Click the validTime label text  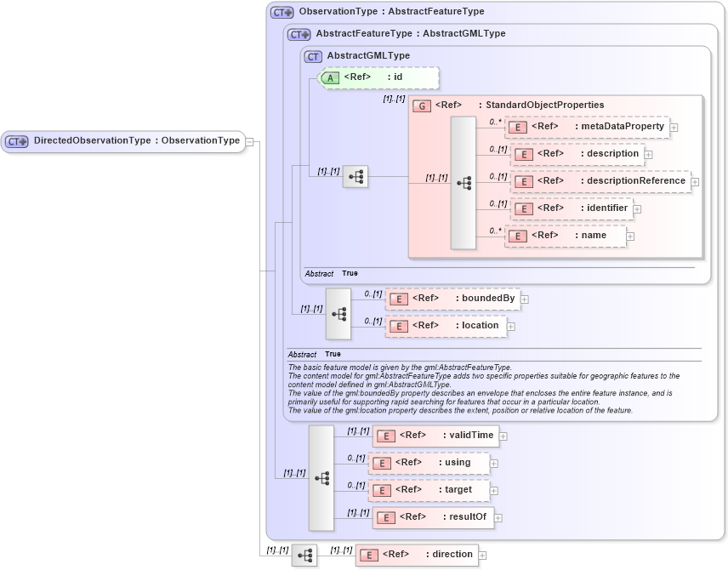pos(471,436)
